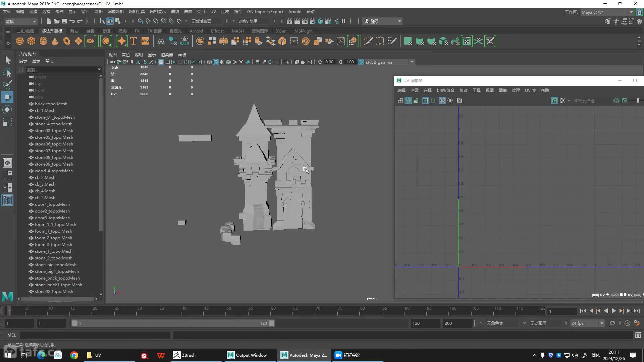Play the animation forwards
This screenshot has width=644, height=362.
pyautogui.click(x=613, y=311)
